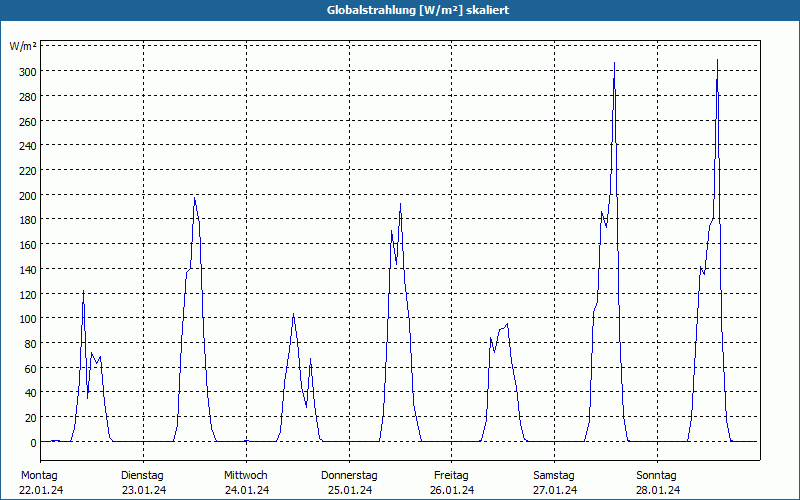Click the 'Donnerstag' day label
Viewport: 800px width, 500px height.
[349, 475]
